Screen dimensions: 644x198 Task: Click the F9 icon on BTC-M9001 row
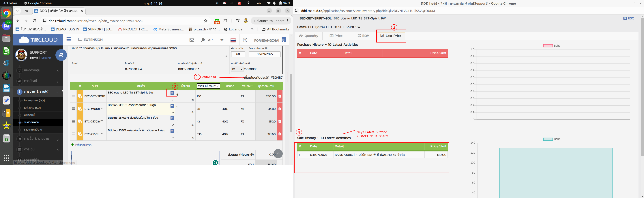[172, 106]
